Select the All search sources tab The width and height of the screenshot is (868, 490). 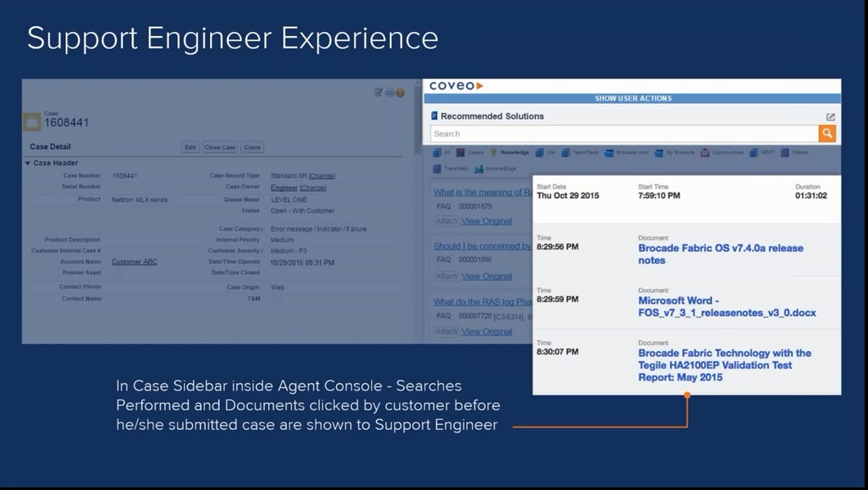pos(437,153)
